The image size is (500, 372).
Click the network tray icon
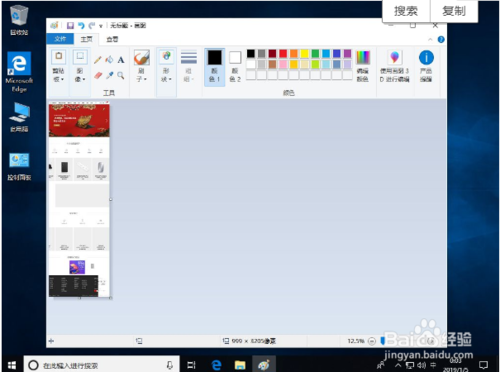[410, 365]
